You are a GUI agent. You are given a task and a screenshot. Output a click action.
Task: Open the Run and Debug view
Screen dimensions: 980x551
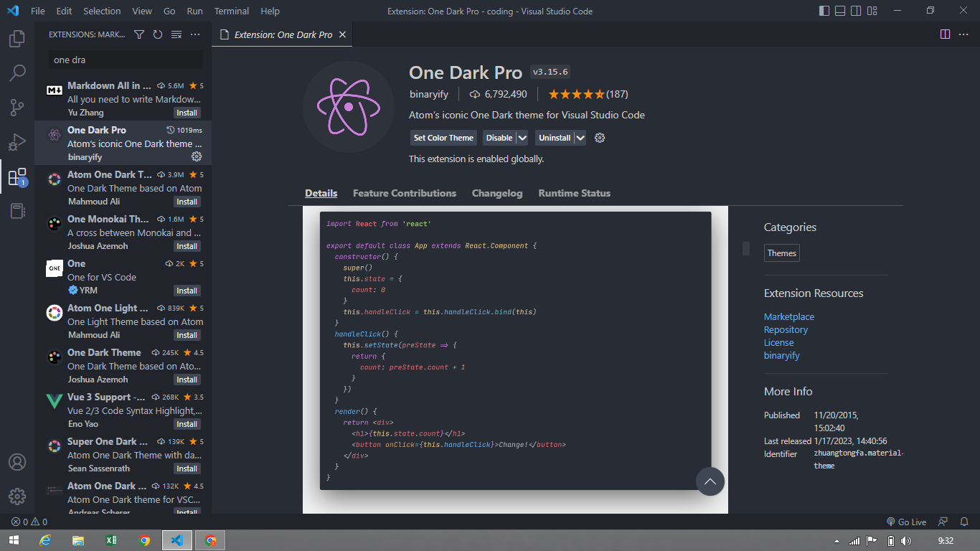coord(17,142)
